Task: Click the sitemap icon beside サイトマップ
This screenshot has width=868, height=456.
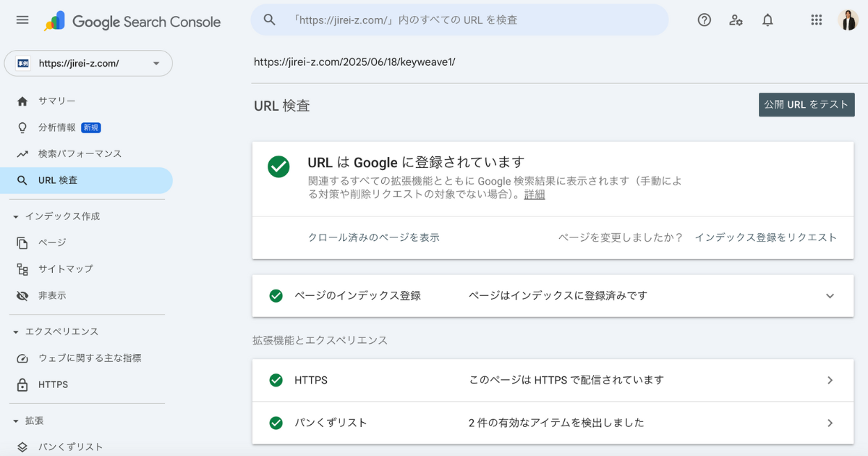Action: click(x=22, y=269)
